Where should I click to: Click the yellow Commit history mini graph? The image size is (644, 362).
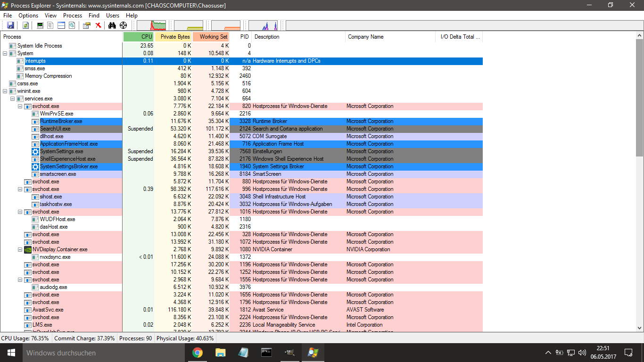tap(189, 25)
